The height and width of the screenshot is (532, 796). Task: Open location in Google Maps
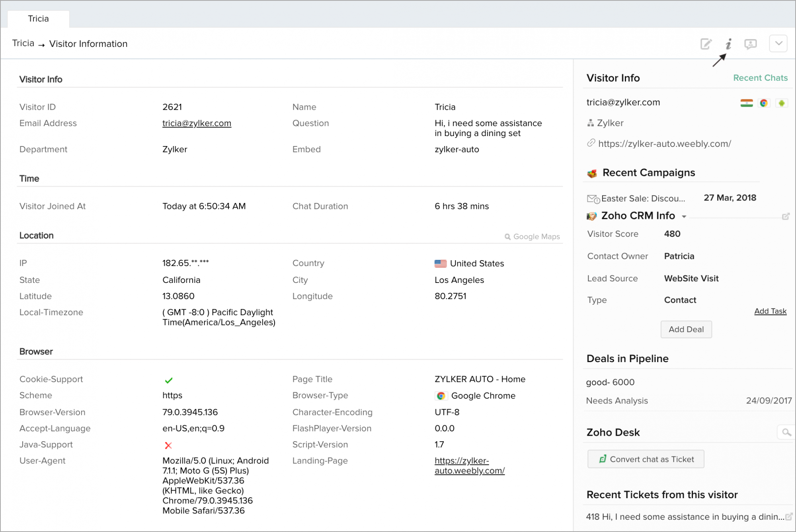pyautogui.click(x=532, y=236)
